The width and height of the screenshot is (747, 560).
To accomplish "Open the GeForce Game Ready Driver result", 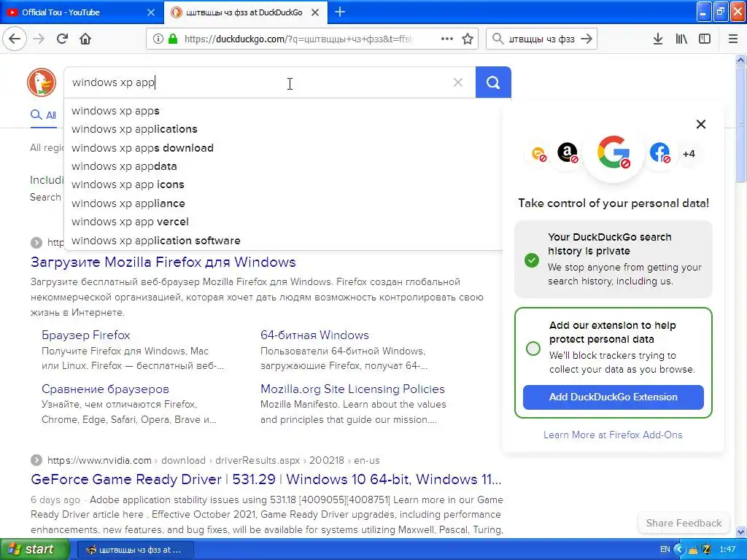I will 266,479.
